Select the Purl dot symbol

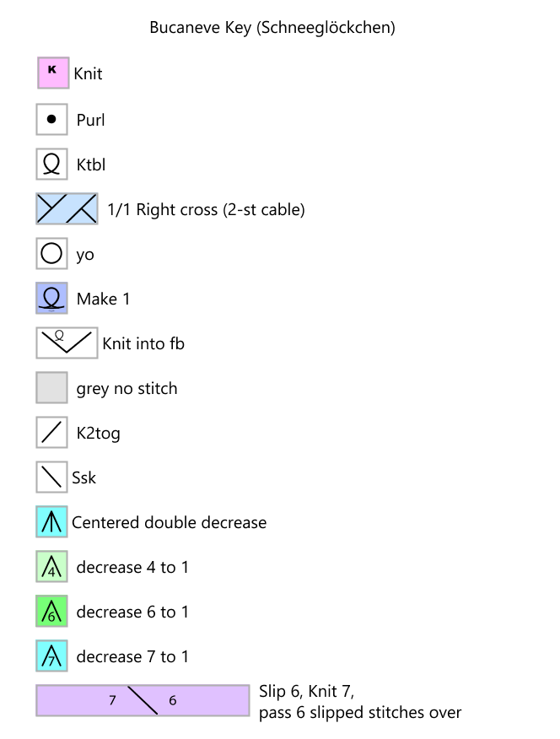(x=51, y=120)
